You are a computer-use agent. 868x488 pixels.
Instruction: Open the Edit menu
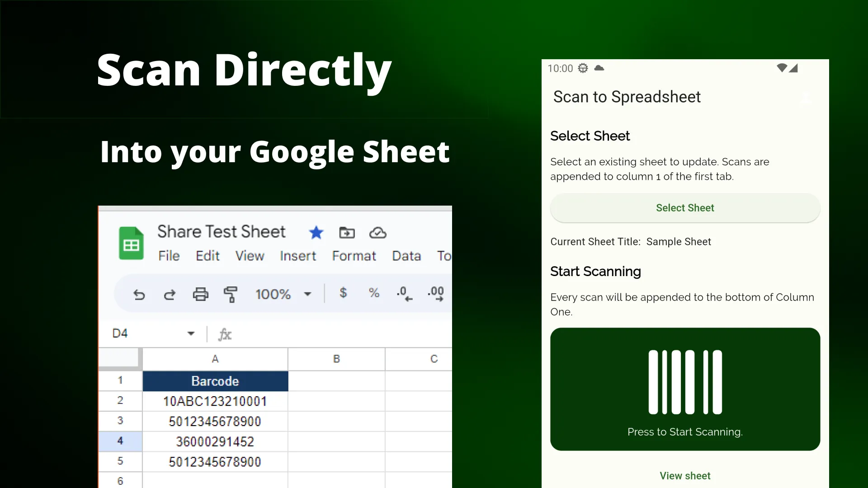tap(208, 256)
